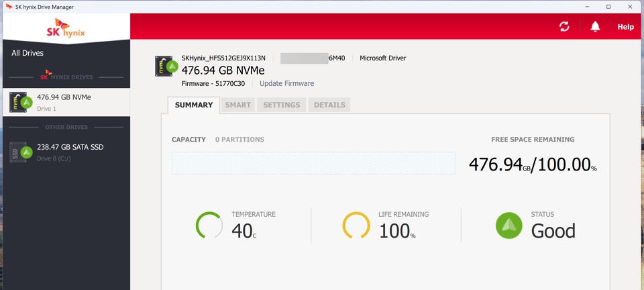Click the NVMe drive icon in header

(166, 66)
